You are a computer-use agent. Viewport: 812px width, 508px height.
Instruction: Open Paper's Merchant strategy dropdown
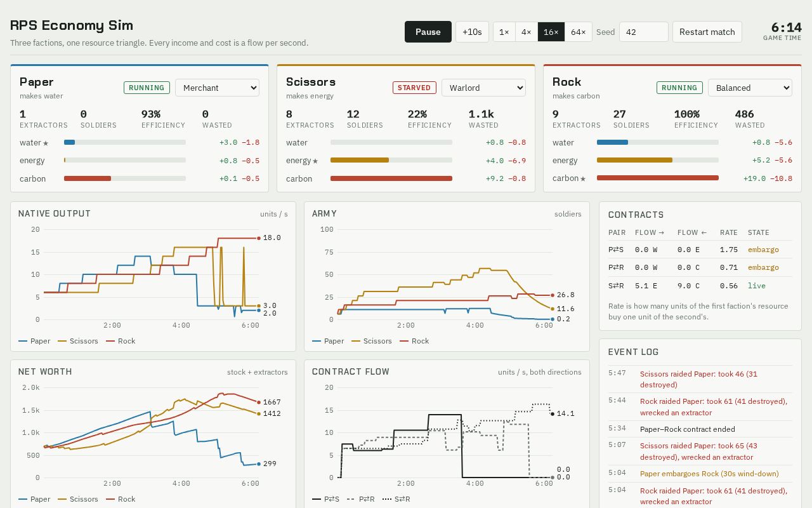click(217, 88)
